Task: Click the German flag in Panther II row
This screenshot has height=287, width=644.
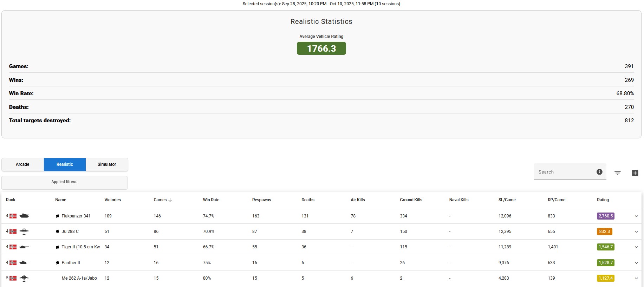Action: click(x=13, y=263)
